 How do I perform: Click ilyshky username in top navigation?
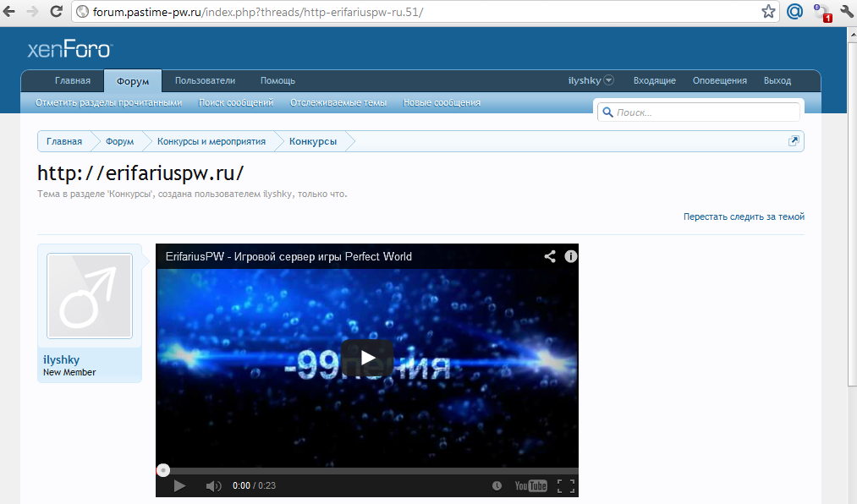pyautogui.click(x=585, y=80)
